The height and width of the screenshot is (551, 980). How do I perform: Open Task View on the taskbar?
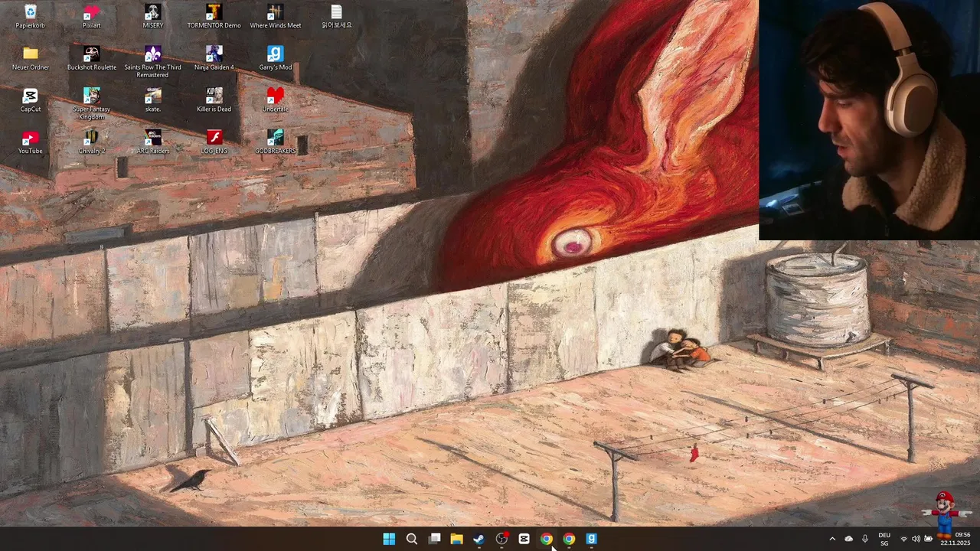tap(434, 539)
